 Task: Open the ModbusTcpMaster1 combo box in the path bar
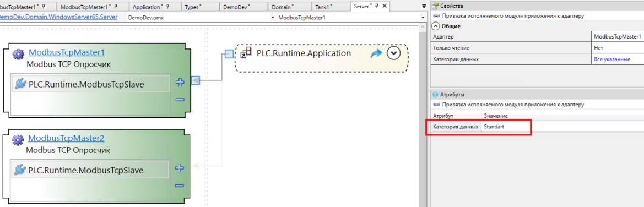(423, 18)
